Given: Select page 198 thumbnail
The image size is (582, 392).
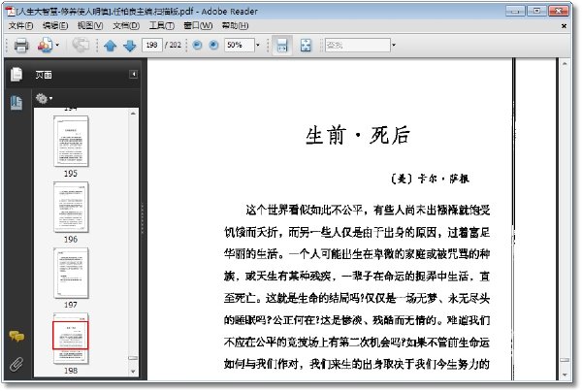Looking at the screenshot, I should pos(71,339).
